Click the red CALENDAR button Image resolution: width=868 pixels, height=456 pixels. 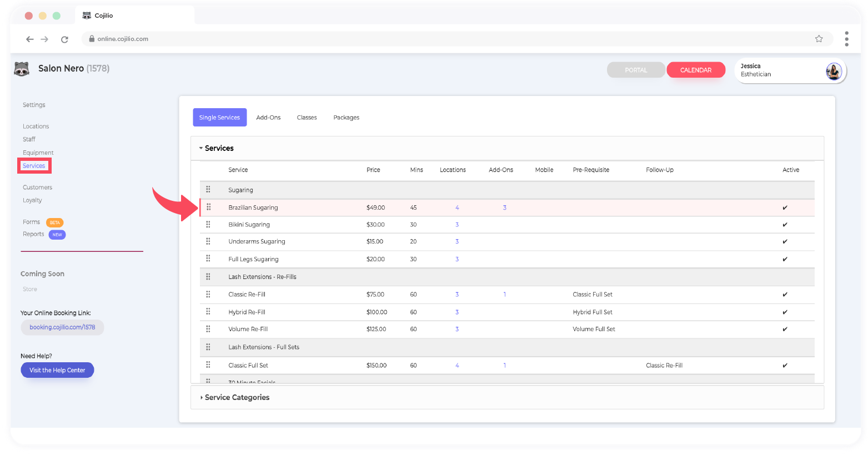(x=695, y=70)
